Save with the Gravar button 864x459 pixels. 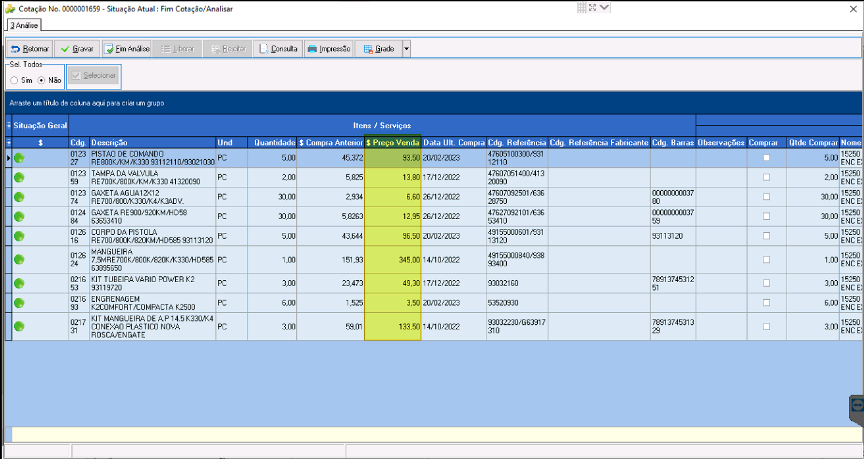[x=77, y=49]
